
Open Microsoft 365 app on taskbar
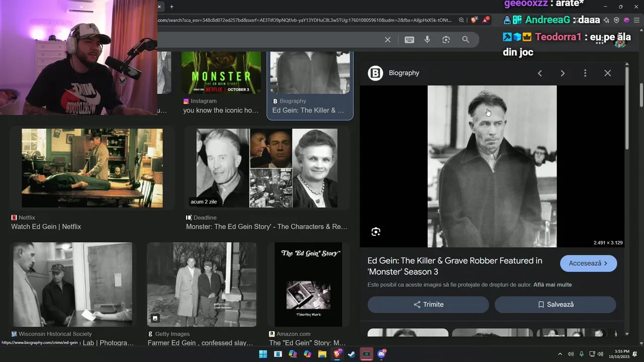click(x=293, y=354)
